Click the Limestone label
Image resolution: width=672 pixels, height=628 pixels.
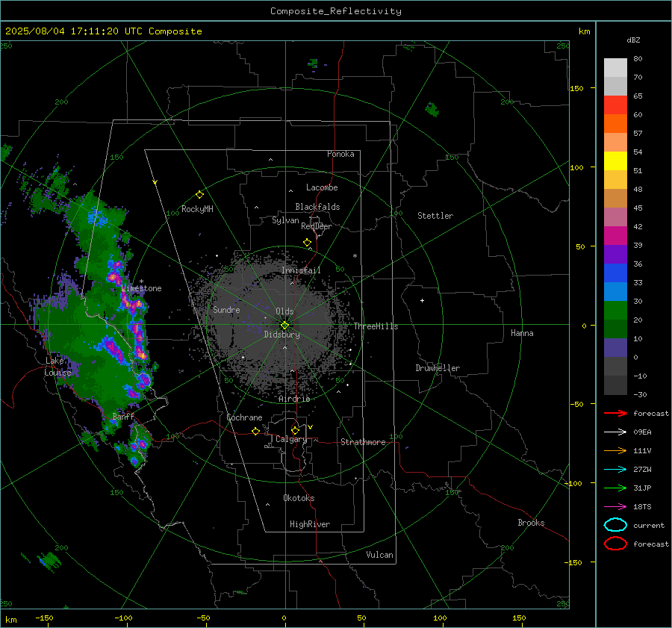[141, 288]
